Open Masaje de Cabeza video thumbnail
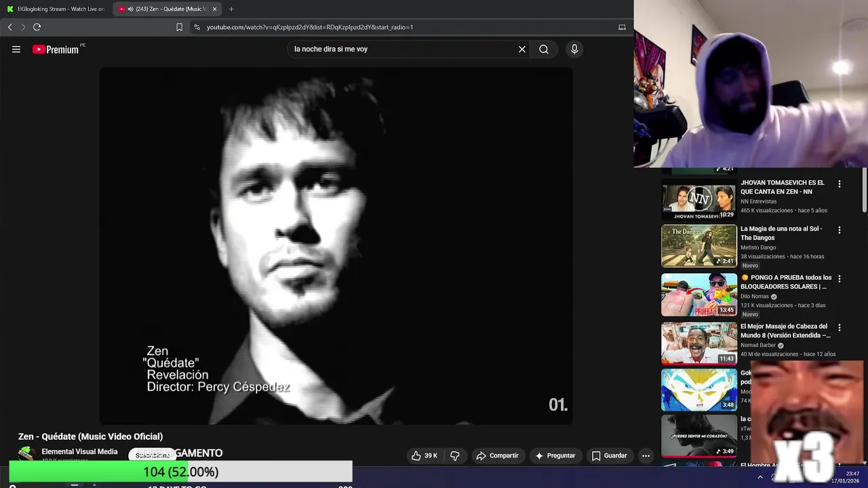Screen dimensions: 868x488 (x=699, y=344)
